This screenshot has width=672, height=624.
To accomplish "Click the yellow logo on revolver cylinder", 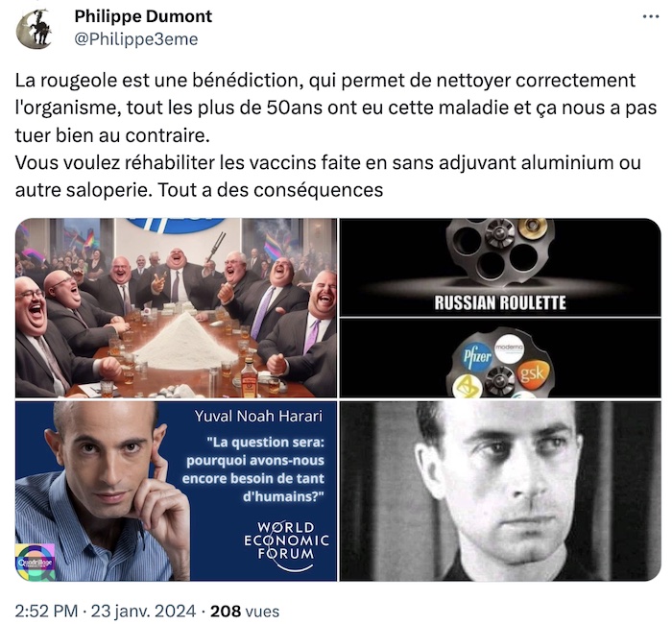I will tap(467, 387).
